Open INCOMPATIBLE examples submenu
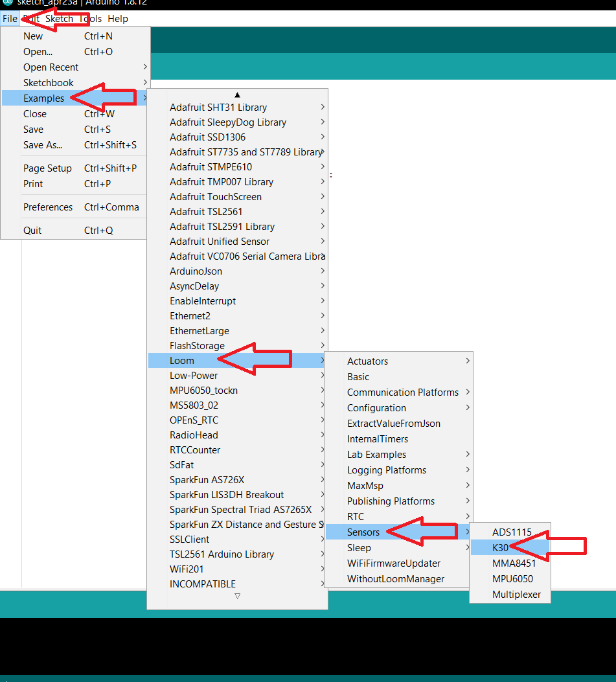Image resolution: width=616 pixels, height=682 pixels. point(237,584)
